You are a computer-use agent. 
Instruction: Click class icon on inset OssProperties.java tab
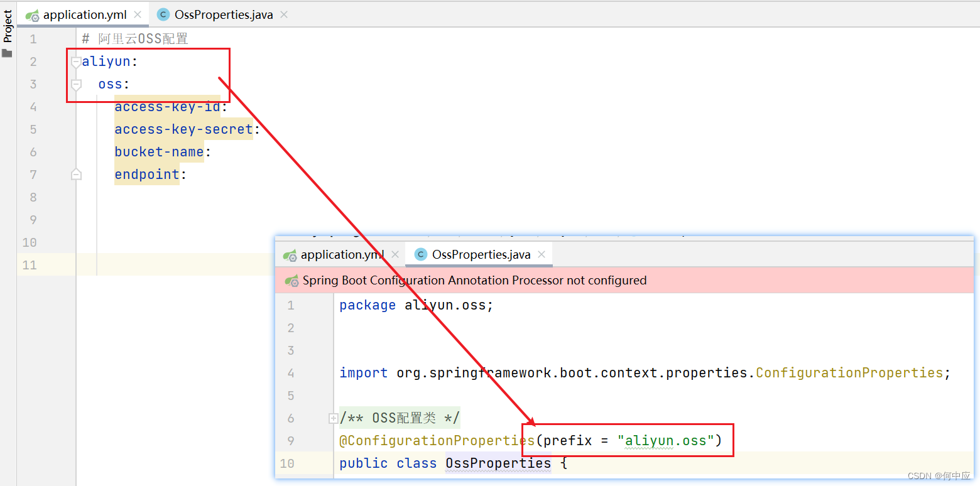coord(421,254)
